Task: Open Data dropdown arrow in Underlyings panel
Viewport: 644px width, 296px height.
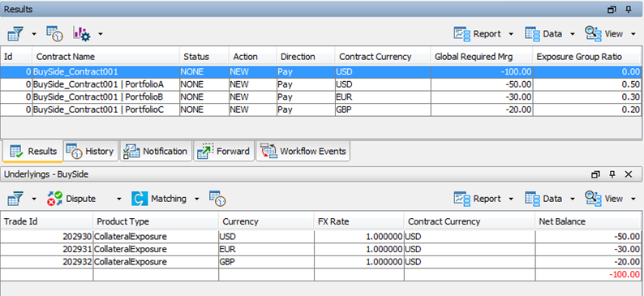Action: [x=573, y=199]
